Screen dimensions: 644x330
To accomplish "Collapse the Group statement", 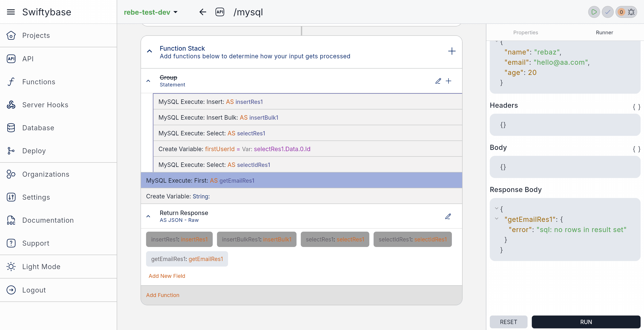I will [x=148, y=81].
